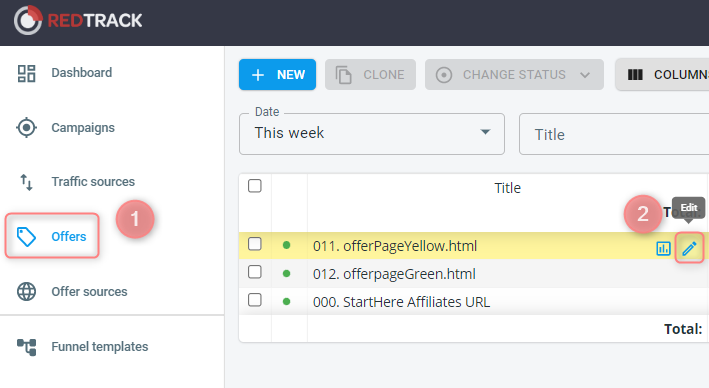Click the Traffic sources arrows icon
This screenshot has height=388, width=709.
pyautogui.click(x=26, y=182)
